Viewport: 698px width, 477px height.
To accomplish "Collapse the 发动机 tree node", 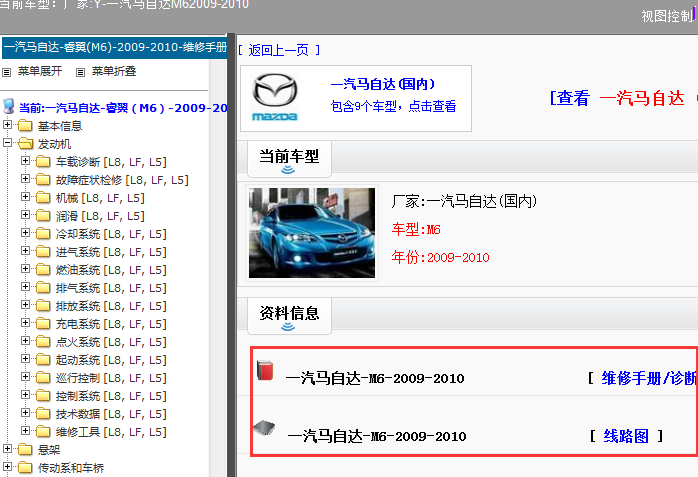I will pyautogui.click(x=7, y=143).
